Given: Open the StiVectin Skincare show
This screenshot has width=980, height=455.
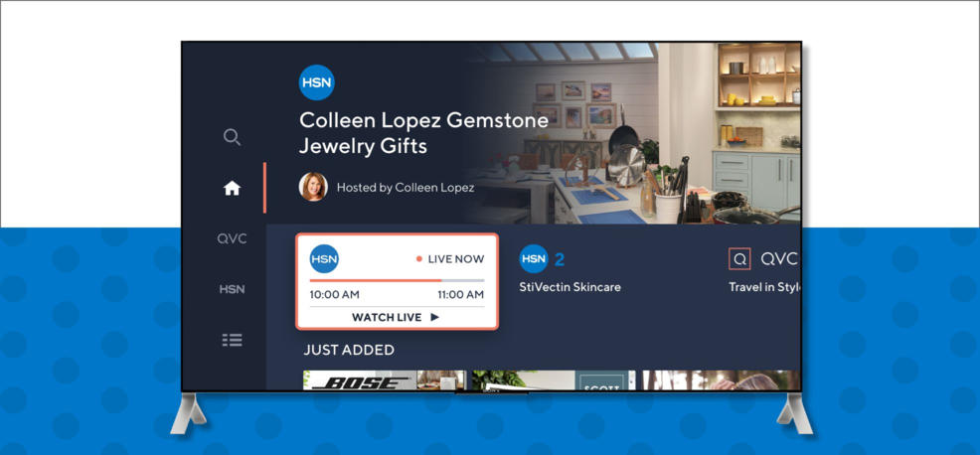Looking at the screenshot, I should [x=570, y=287].
